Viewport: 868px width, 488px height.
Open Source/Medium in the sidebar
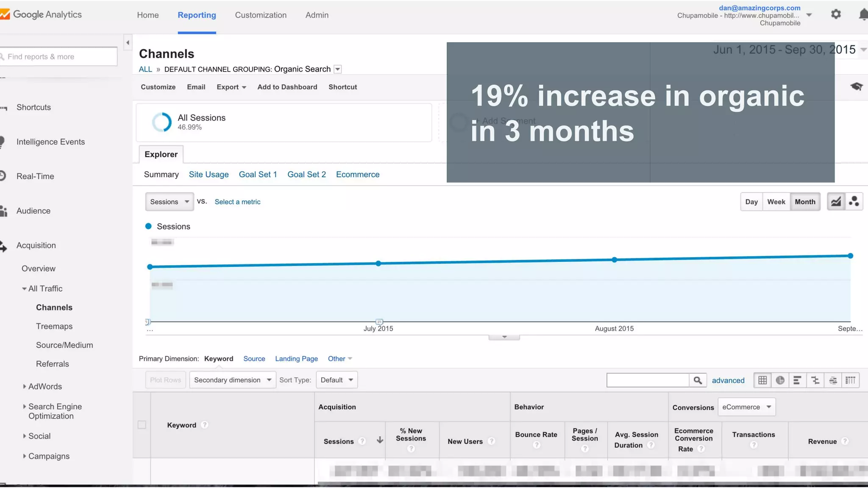click(64, 345)
